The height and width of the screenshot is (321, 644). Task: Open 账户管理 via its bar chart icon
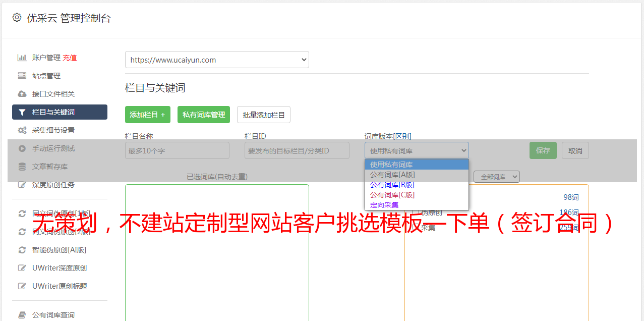(x=22, y=58)
